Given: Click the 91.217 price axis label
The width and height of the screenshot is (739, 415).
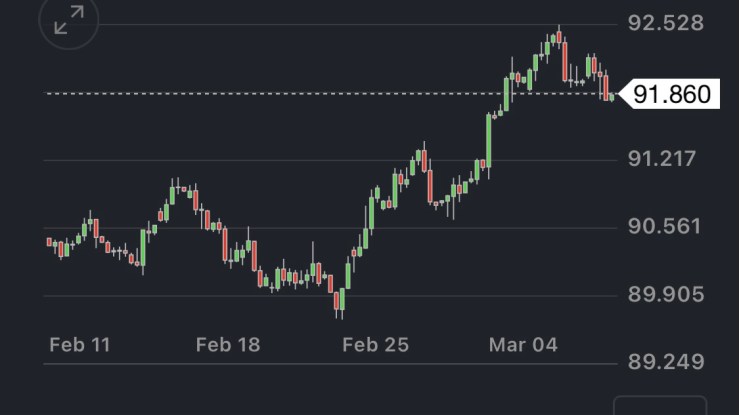Looking at the screenshot, I should [665, 159].
